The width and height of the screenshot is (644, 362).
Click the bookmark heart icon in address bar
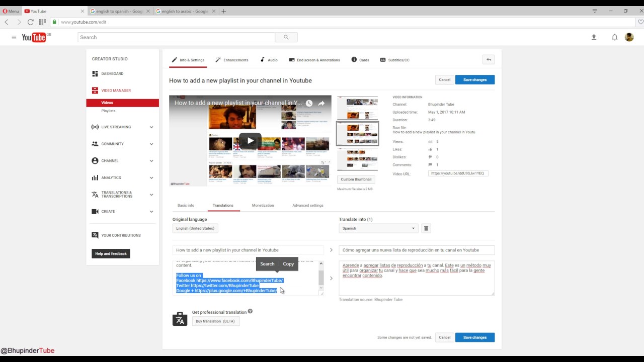point(640,22)
